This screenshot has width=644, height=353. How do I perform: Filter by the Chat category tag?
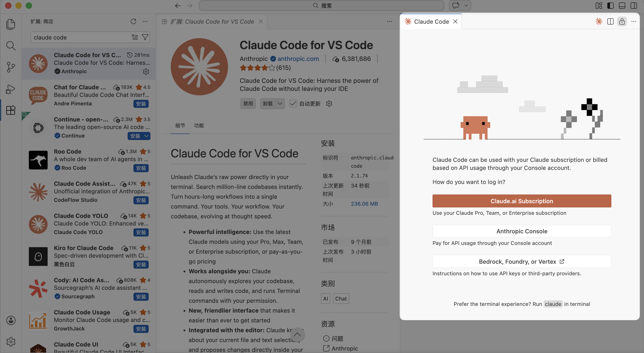[341, 299]
